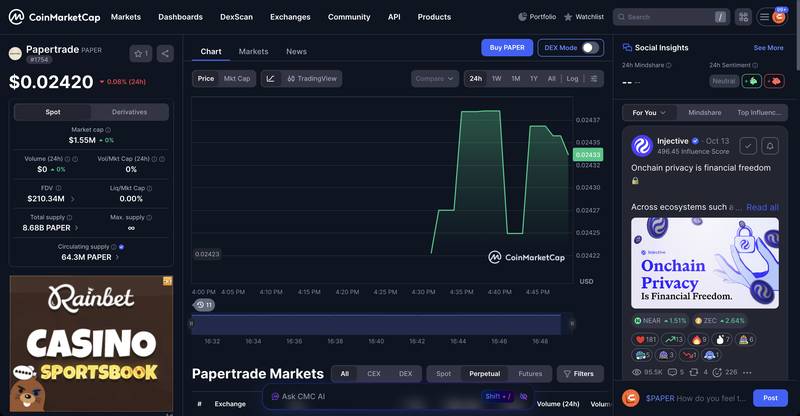
Task: Open history events badge showing 11
Action: (x=204, y=305)
